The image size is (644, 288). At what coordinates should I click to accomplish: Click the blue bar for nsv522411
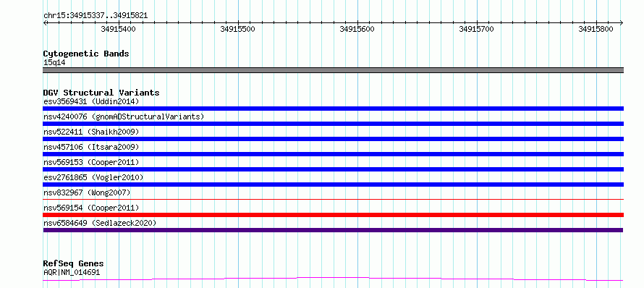point(333,139)
